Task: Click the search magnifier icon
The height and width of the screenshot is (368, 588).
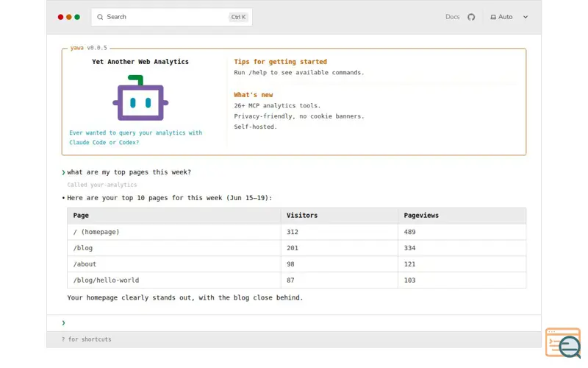Action: [100, 17]
